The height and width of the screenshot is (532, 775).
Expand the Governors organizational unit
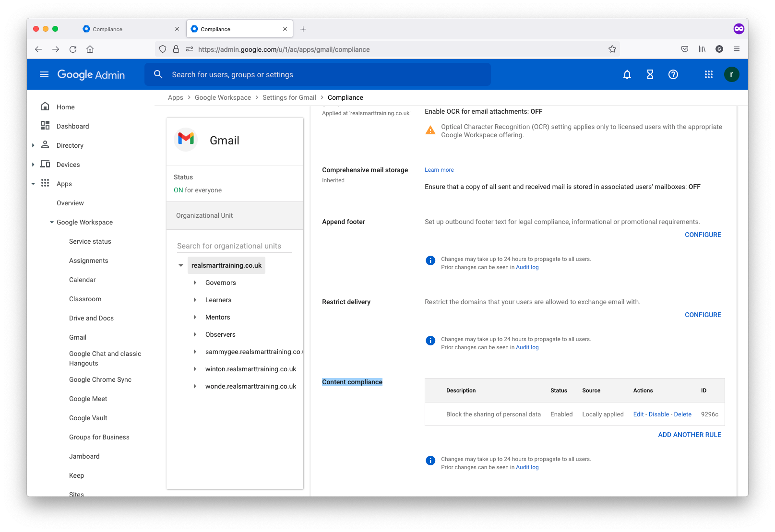[195, 283]
